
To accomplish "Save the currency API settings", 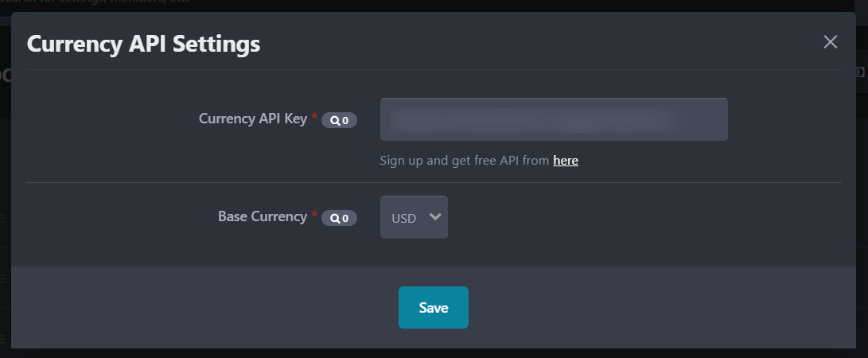I will pyautogui.click(x=434, y=307).
